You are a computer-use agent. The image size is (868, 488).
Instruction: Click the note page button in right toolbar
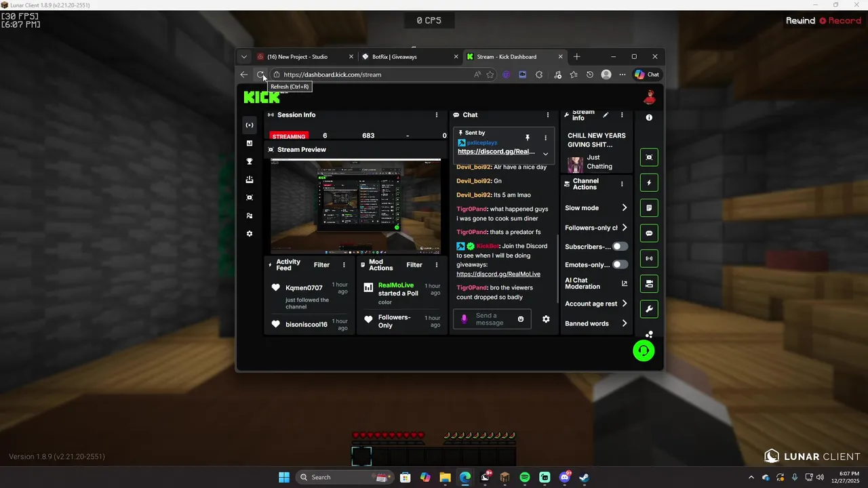tap(649, 208)
